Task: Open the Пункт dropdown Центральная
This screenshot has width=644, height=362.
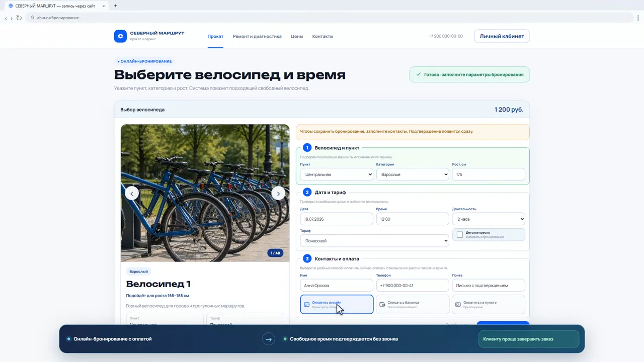Action: tap(337, 174)
